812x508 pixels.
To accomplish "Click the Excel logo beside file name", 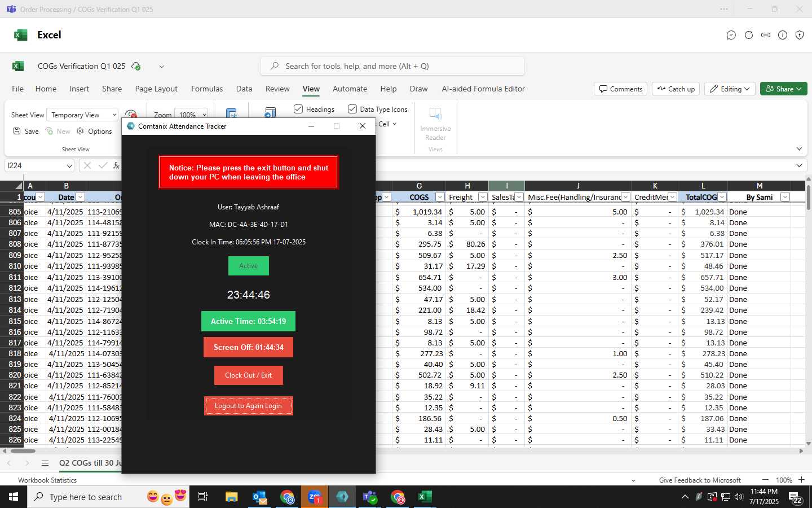I will pos(18,66).
